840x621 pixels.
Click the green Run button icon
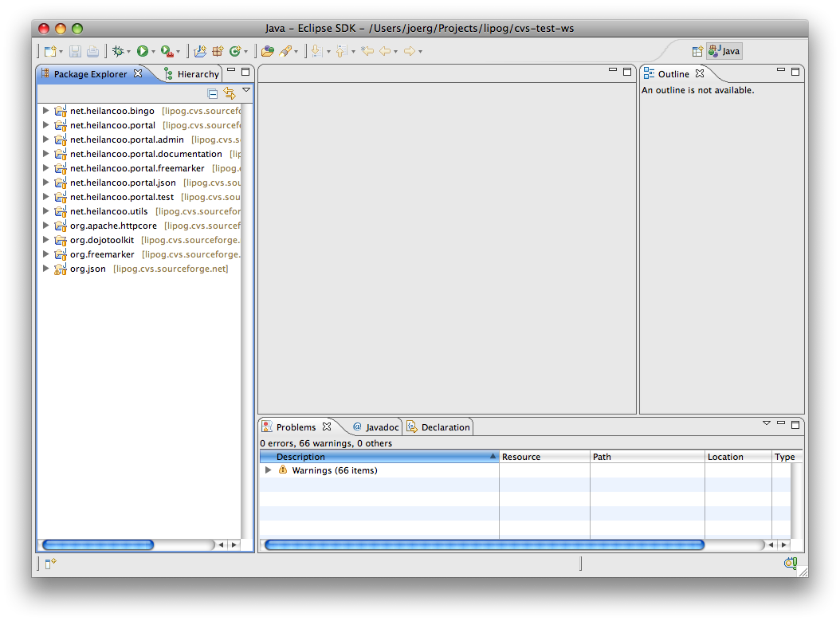[x=142, y=51]
